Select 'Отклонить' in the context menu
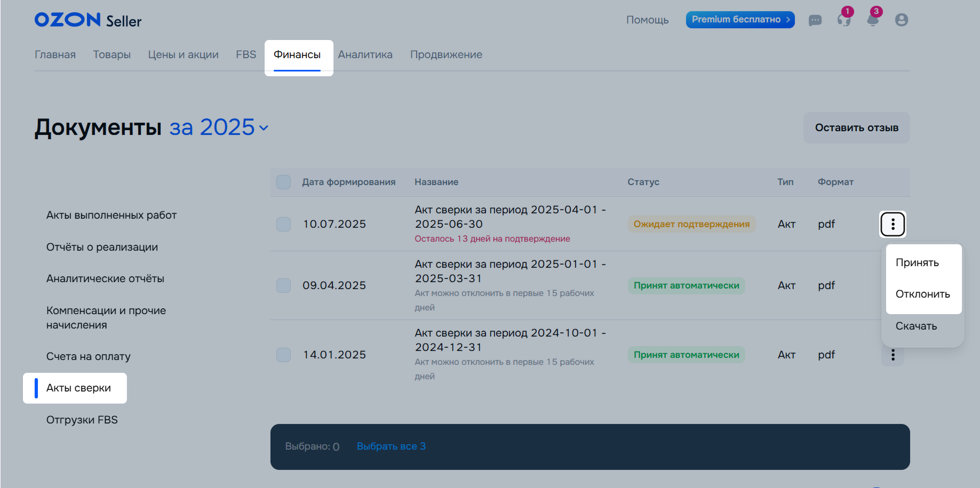Image resolution: width=980 pixels, height=488 pixels. tap(922, 294)
